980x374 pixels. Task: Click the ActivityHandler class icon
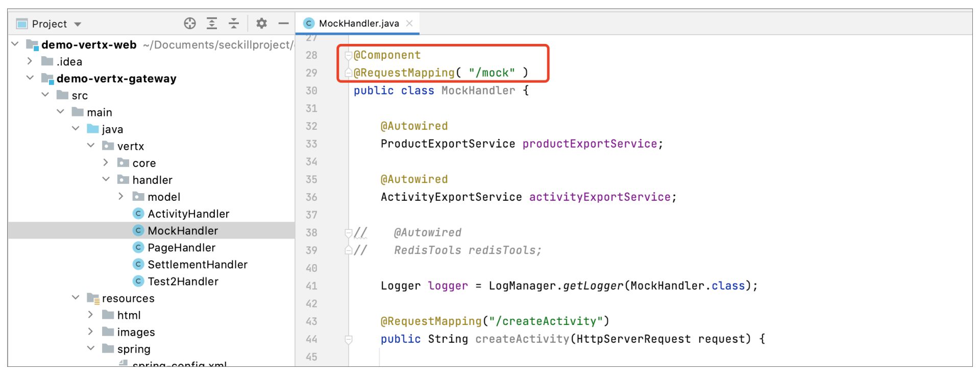pyautogui.click(x=138, y=214)
